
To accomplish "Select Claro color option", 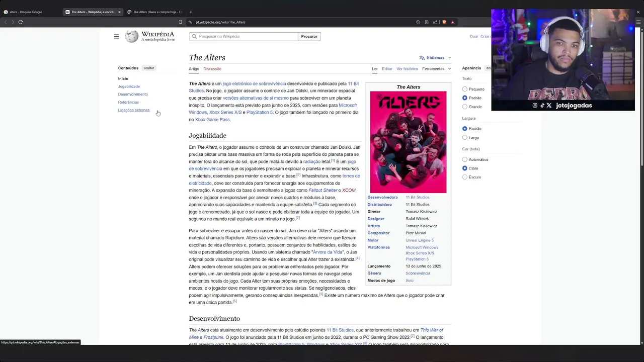I will click(x=464, y=168).
